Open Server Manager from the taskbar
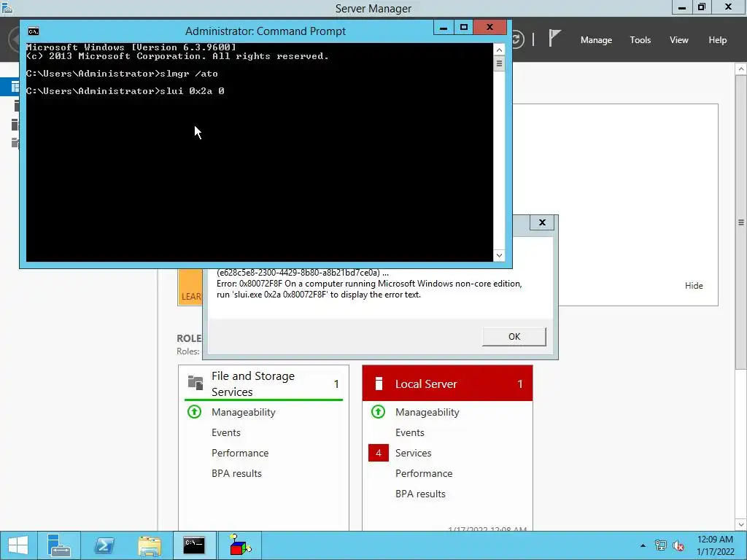 pyautogui.click(x=58, y=545)
